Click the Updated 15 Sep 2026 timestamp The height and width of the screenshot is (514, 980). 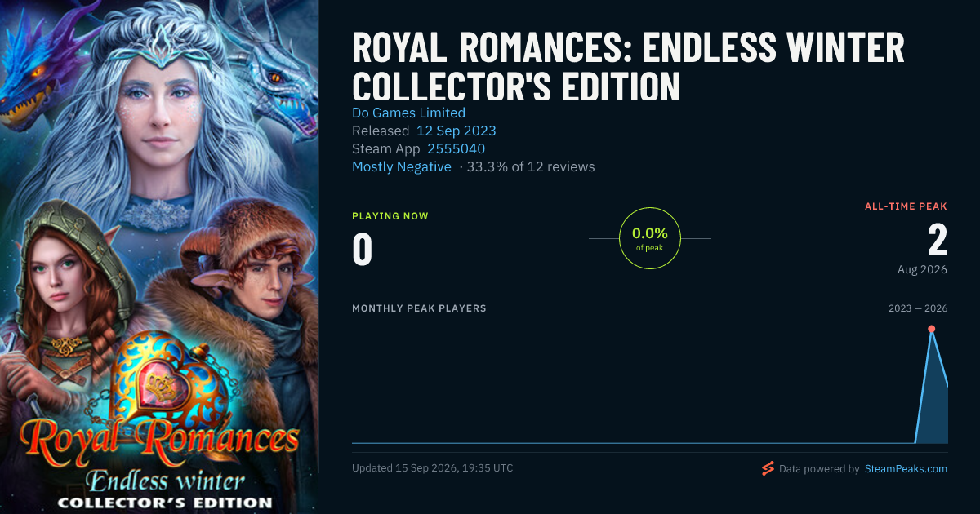433,468
